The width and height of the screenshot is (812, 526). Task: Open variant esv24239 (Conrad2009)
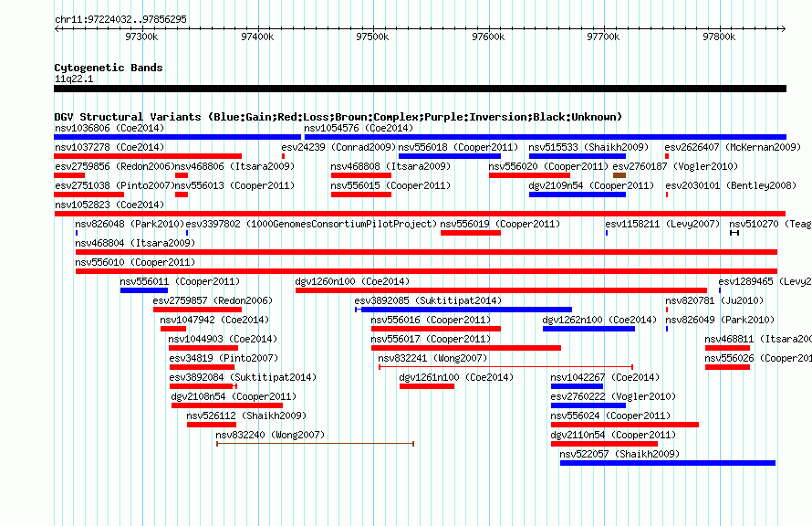[x=283, y=156]
